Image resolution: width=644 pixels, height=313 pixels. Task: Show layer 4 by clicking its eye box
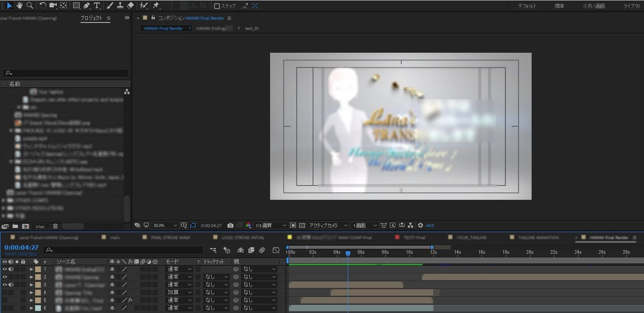5,292
